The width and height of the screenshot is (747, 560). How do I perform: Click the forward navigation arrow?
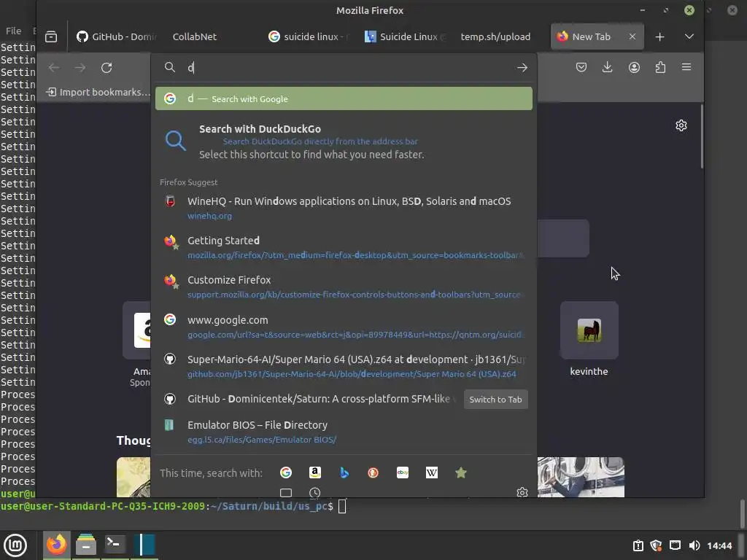coord(80,68)
